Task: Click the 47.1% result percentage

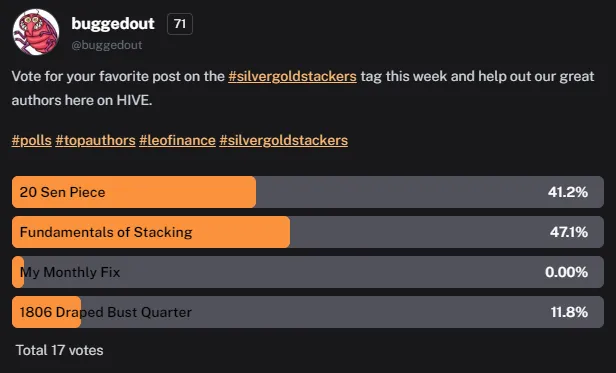Action: tap(569, 232)
